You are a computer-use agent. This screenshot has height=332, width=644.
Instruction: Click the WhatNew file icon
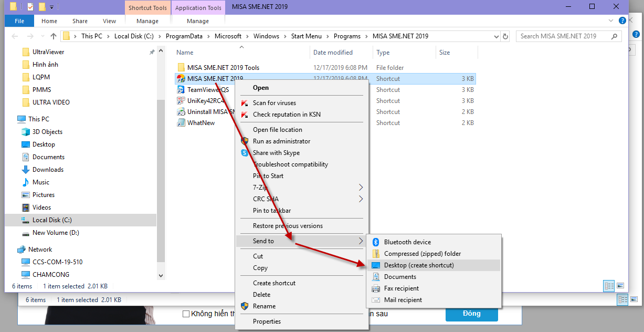[x=181, y=123]
